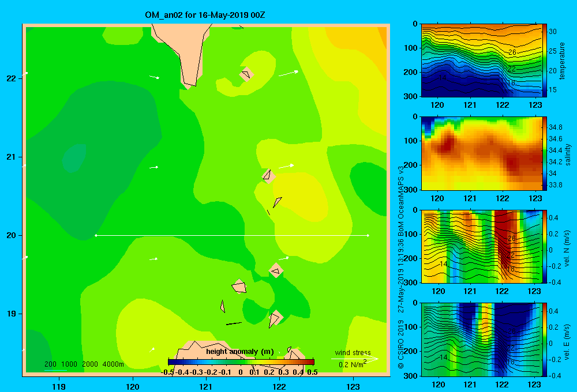Click the wind arrow near 22°N 122°E

tap(288, 73)
